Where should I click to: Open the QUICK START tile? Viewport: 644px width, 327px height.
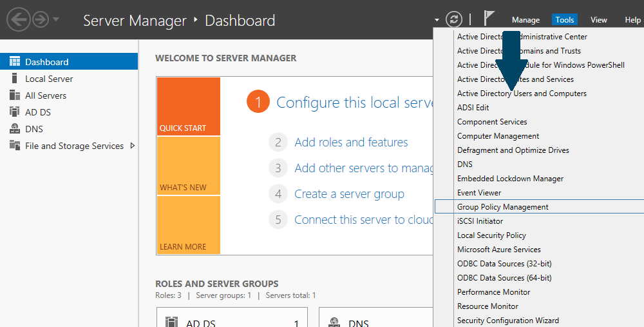(189, 106)
